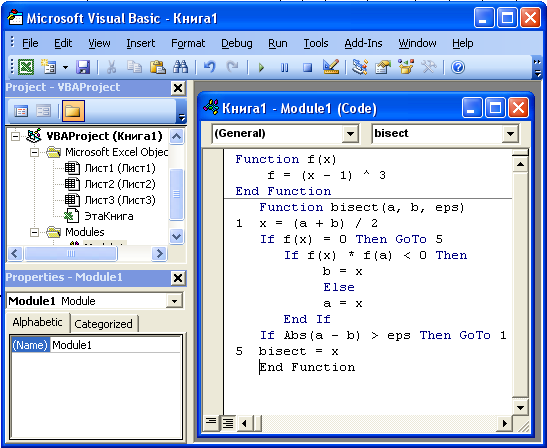Click Procedure View button at code window bottom
The image size is (547, 448).
click(210, 423)
